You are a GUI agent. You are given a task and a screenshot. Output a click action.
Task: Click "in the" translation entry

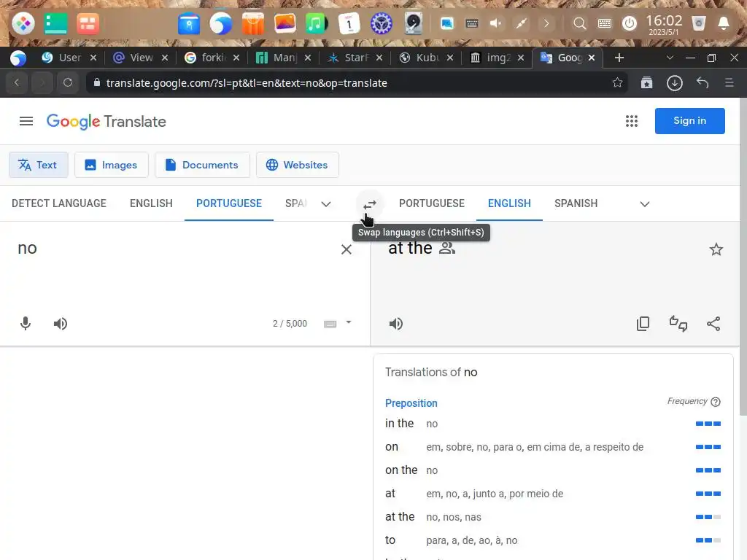click(x=399, y=424)
